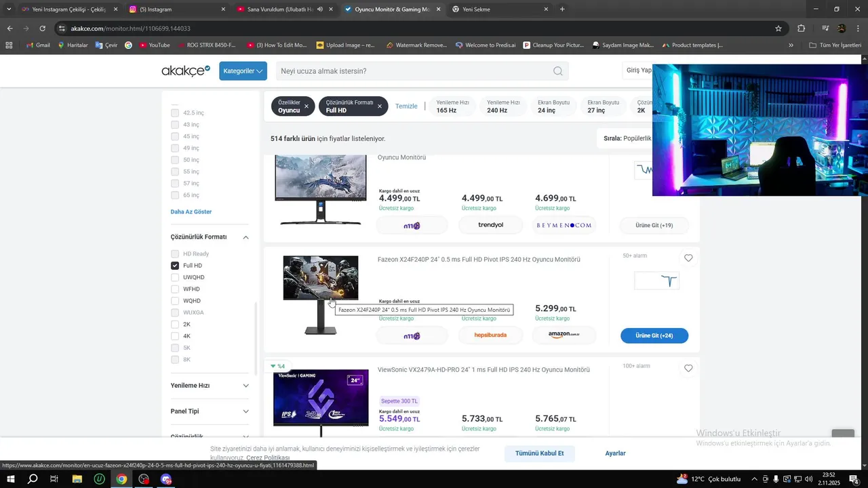This screenshot has width=868, height=488.
Task: Remove the Oyuncu filter chip
Action: [x=307, y=106]
